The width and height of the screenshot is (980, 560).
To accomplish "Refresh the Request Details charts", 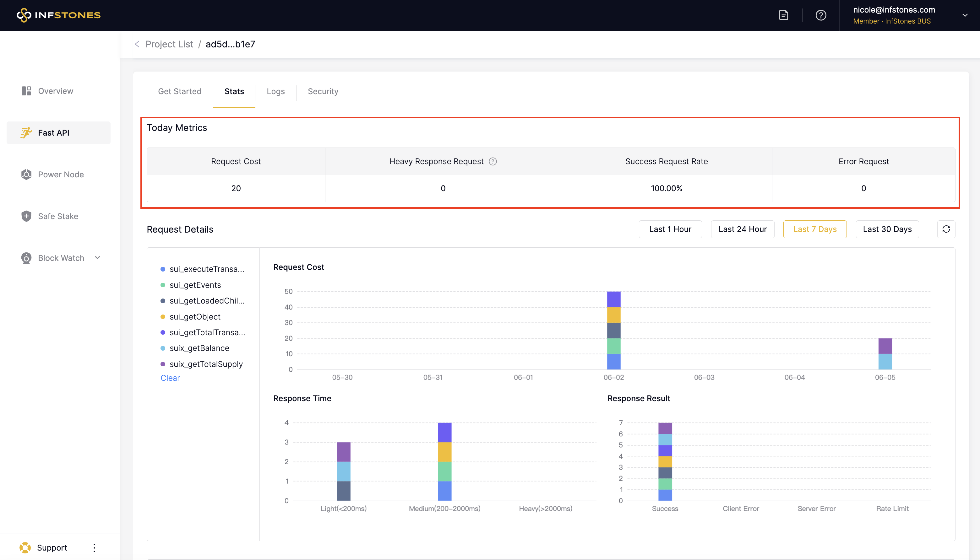I will tap(946, 229).
